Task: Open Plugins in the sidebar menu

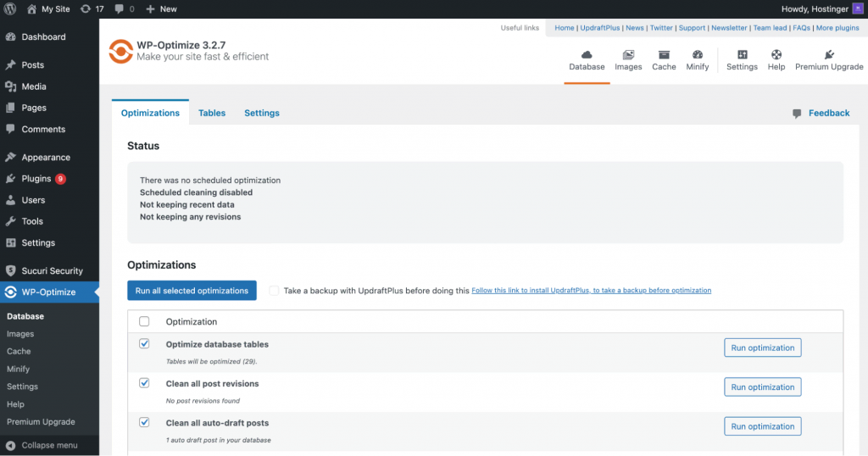Action: [36, 179]
